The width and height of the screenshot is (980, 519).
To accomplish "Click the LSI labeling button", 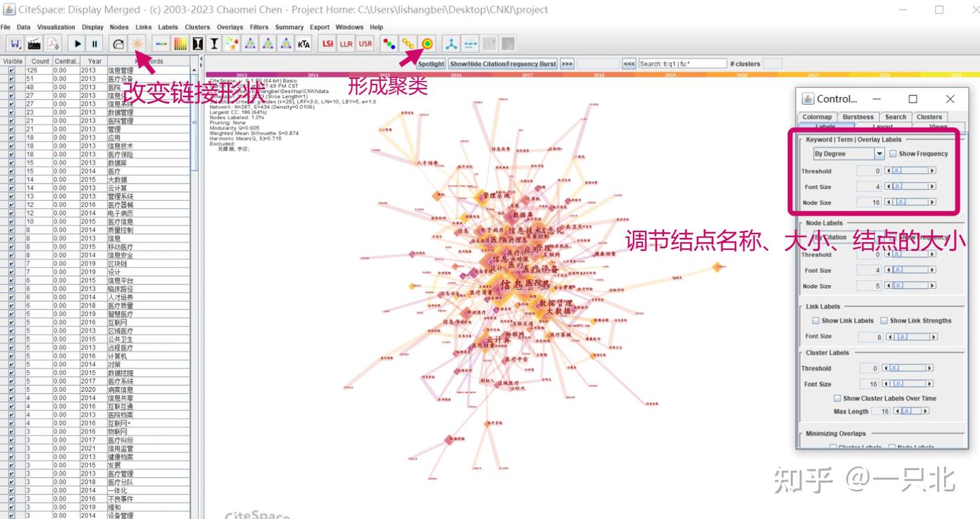I will coord(327,43).
